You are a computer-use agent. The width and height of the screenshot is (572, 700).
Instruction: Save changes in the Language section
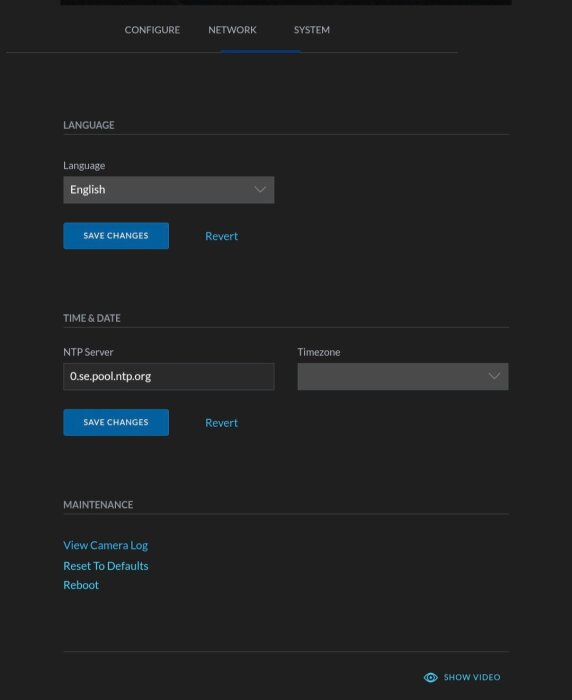point(116,236)
